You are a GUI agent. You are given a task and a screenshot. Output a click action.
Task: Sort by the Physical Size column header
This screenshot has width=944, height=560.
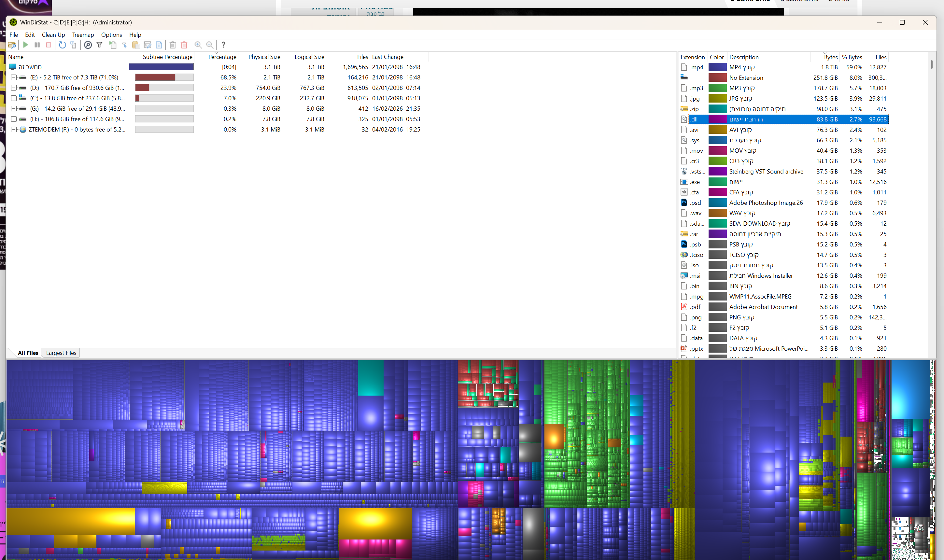pos(264,57)
